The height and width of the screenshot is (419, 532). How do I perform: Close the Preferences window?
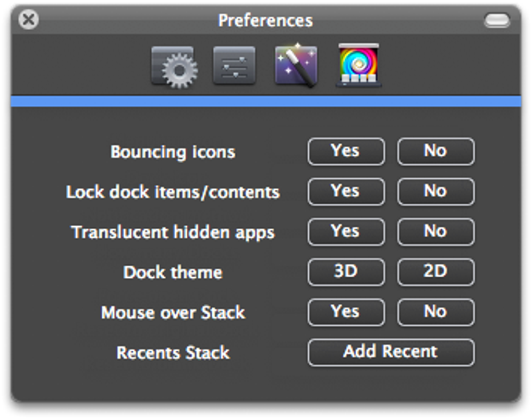28,20
